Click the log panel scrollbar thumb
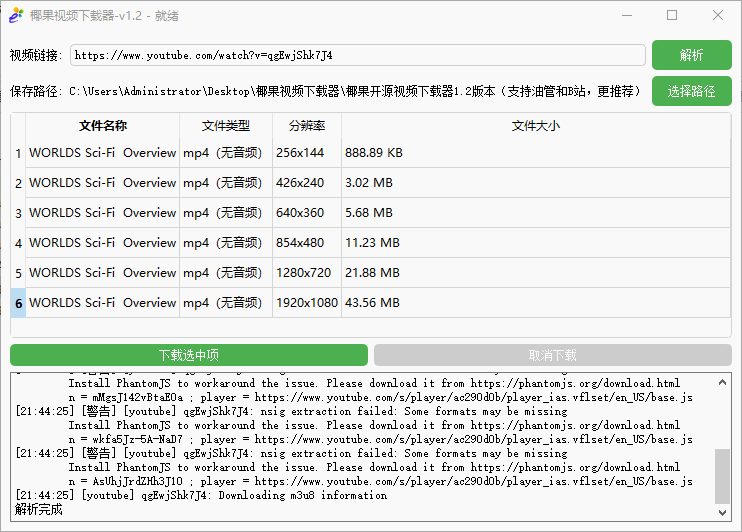The image size is (742, 532). pos(722,476)
